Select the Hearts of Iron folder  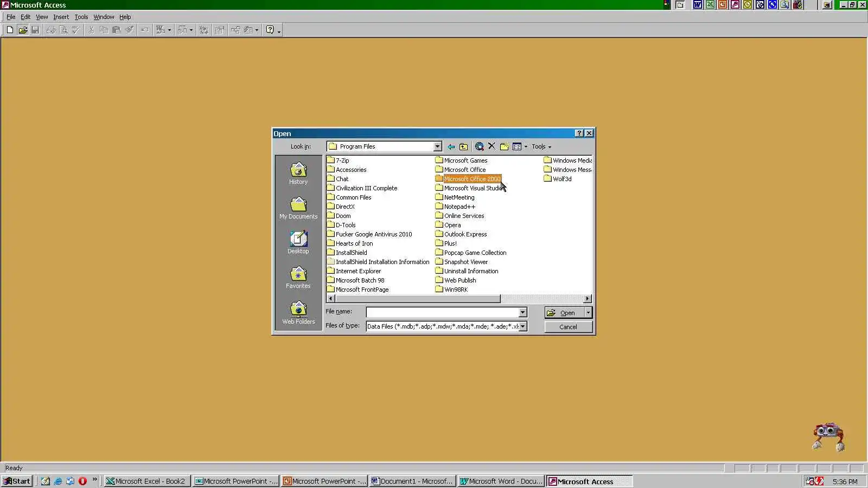pyautogui.click(x=350, y=243)
